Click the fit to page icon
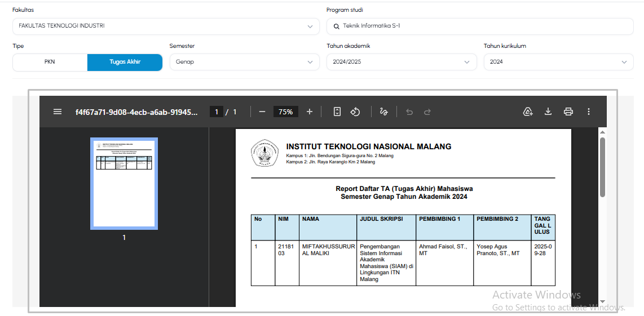The width and height of the screenshot is (644, 316). [337, 112]
